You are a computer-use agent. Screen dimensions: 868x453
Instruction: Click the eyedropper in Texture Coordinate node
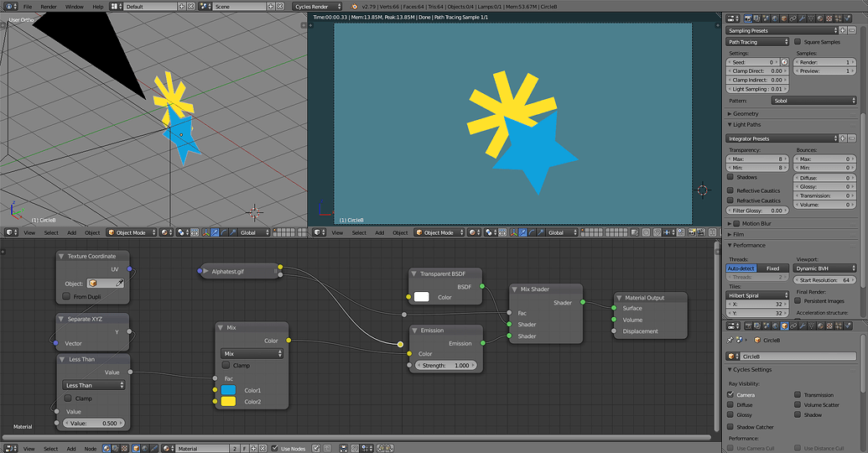click(119, 283)
